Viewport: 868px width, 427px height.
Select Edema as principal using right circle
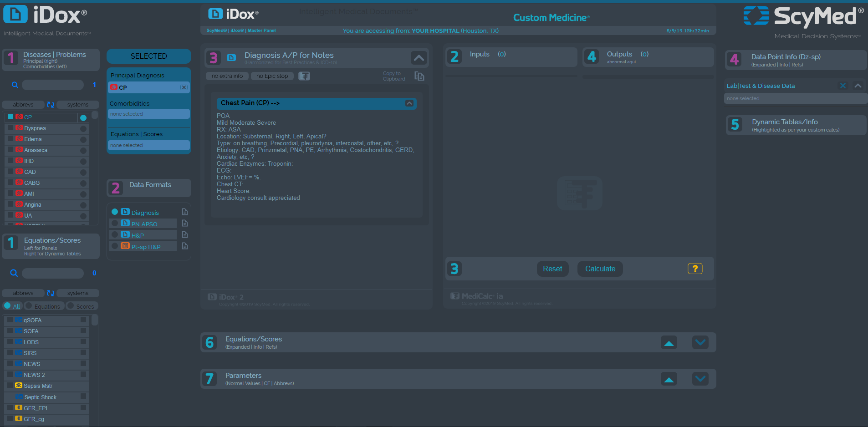(83, 140)
